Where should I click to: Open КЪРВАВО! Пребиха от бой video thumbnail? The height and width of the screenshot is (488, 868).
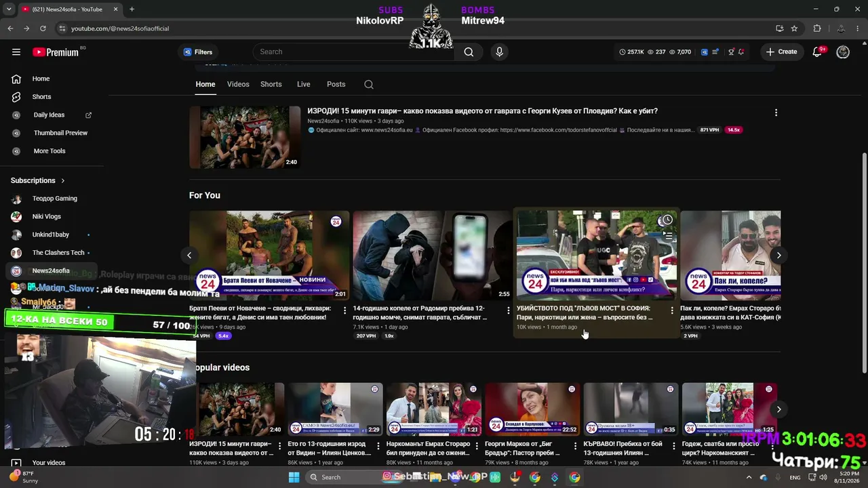[x=631, y=409]
